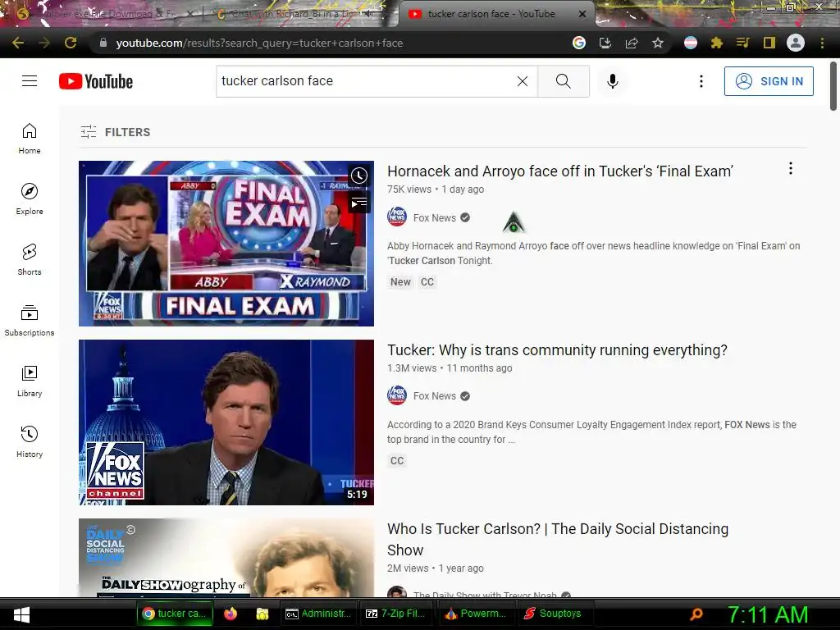Viewport: 840px width, 630px height.
Task: Open Fox News channel name under Final Exam video
Action: pos(435,217)
